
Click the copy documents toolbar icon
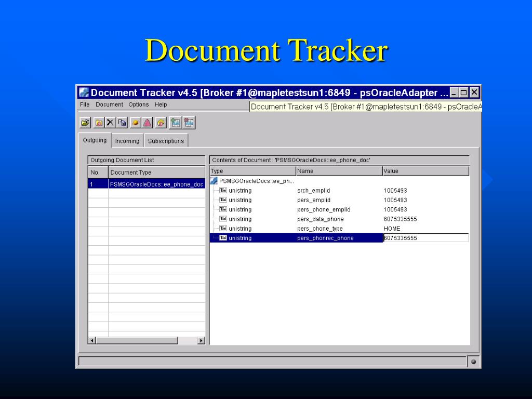(122, 123)
